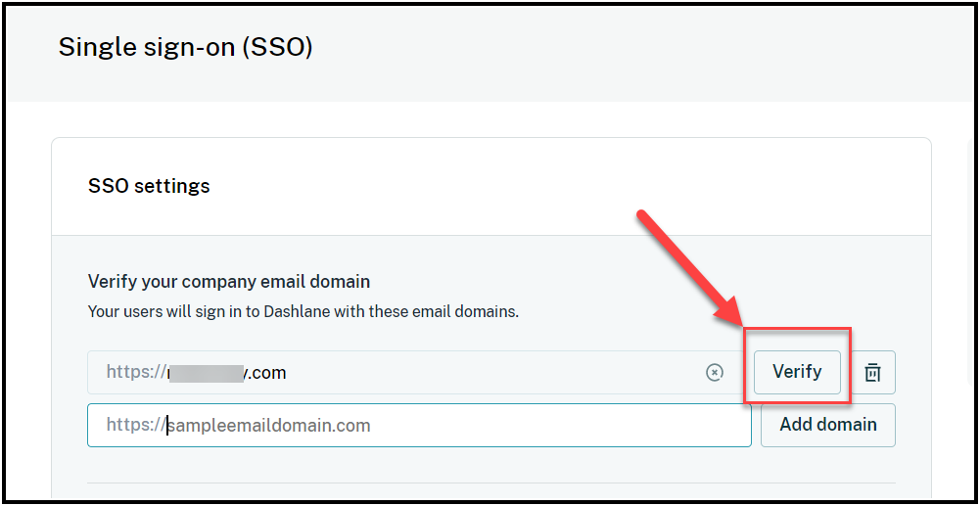
Task: Clear the domain field with the circled X icon
Action: click(x=715, y=372)
